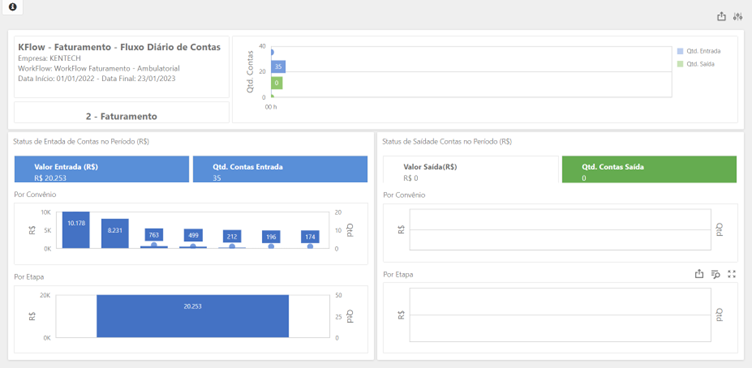
Task: Expand Por Etapa chart to fullscreen
Action: tap(731, 274)
